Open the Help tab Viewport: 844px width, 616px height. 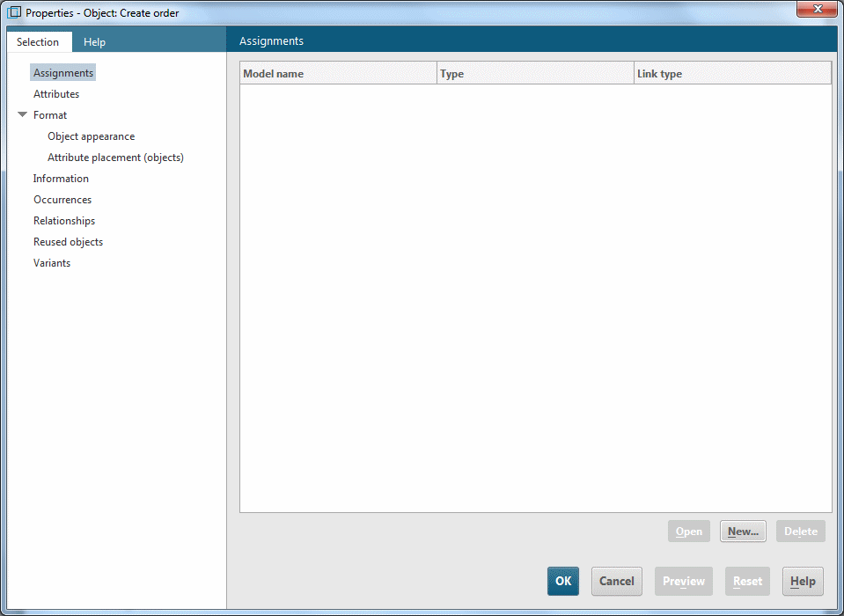click(x=94, y=42)
